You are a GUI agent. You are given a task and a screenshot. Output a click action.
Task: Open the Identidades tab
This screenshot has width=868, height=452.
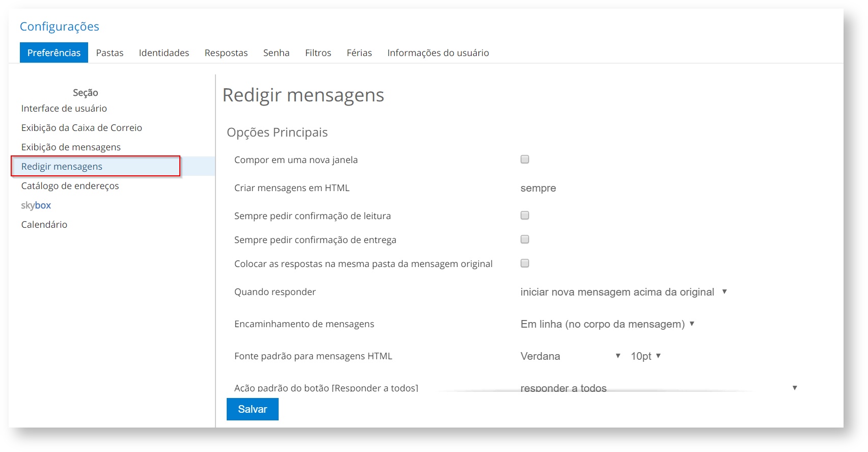164,53
